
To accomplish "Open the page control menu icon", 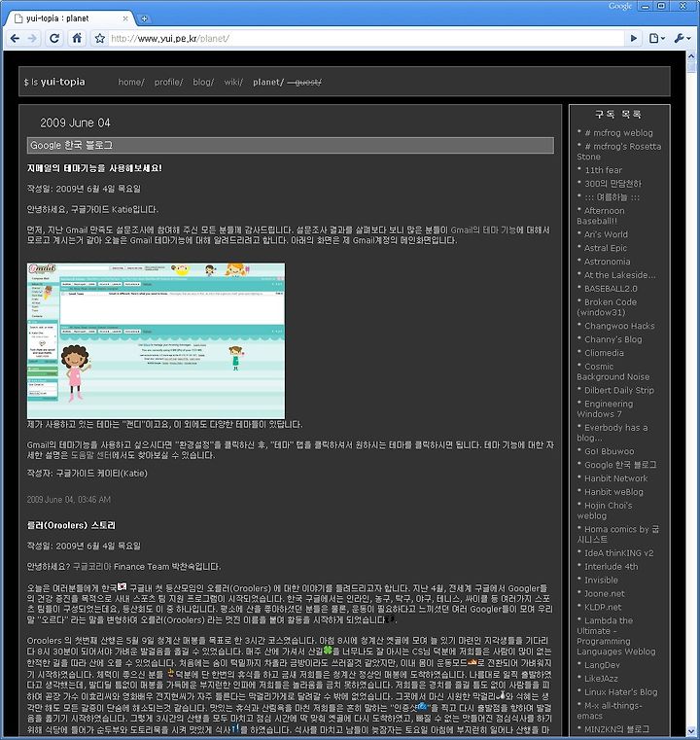I will coord(656,38).
